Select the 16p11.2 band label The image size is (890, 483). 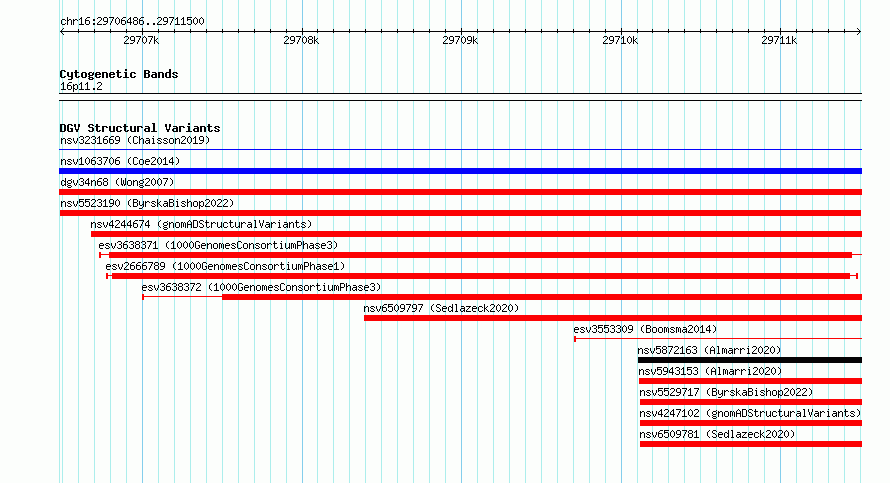pyautogui.click(x=81, y=86)
